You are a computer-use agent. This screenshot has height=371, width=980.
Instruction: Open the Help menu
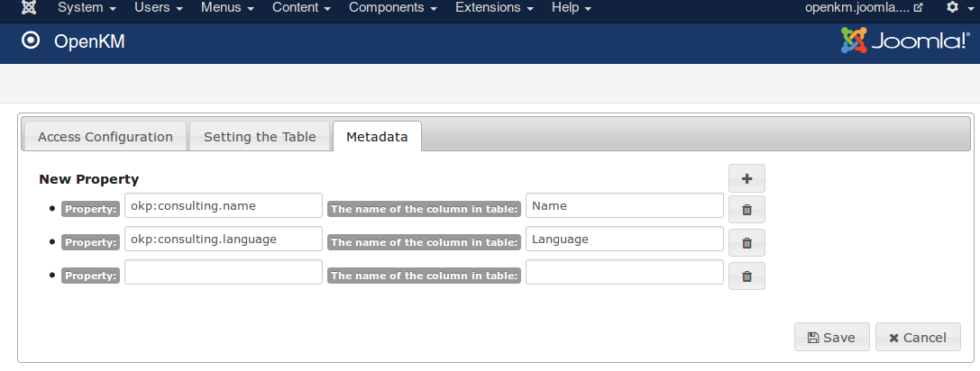click(x=572, y=7)
